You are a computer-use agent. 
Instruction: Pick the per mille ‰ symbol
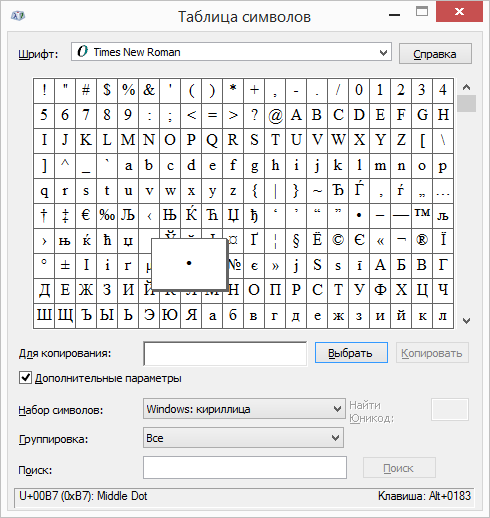107,216
